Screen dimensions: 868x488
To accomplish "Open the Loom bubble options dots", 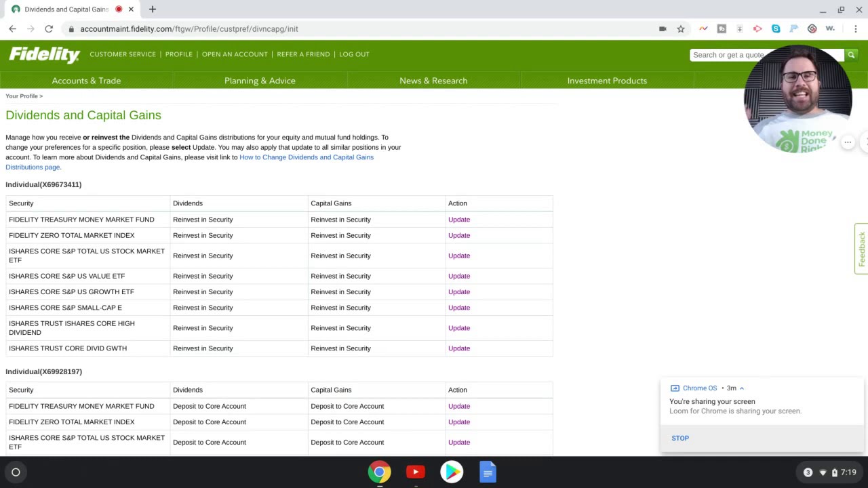I will [x=848, y=142].
